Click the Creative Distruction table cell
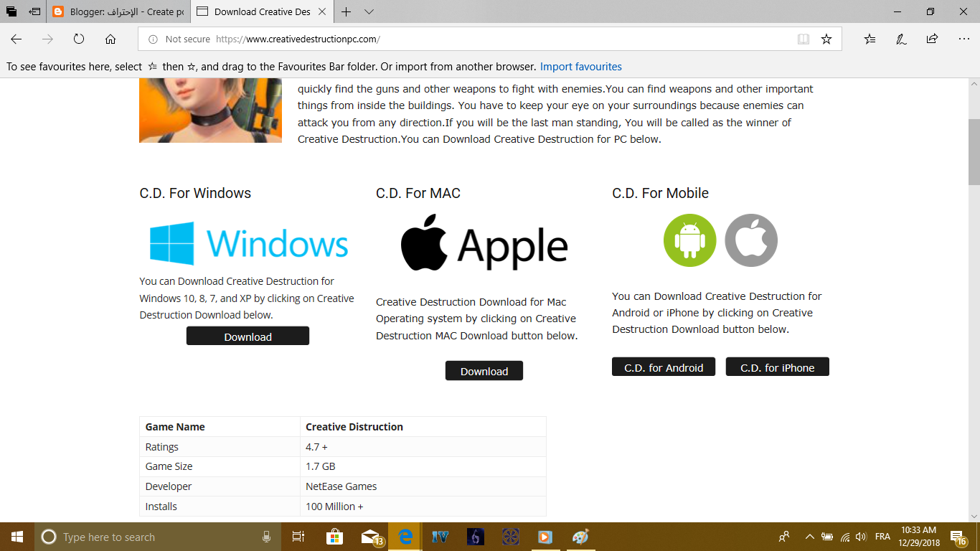The width and height of the screenshot is (980, 551). pyautogui.click(x=423, y=427)
